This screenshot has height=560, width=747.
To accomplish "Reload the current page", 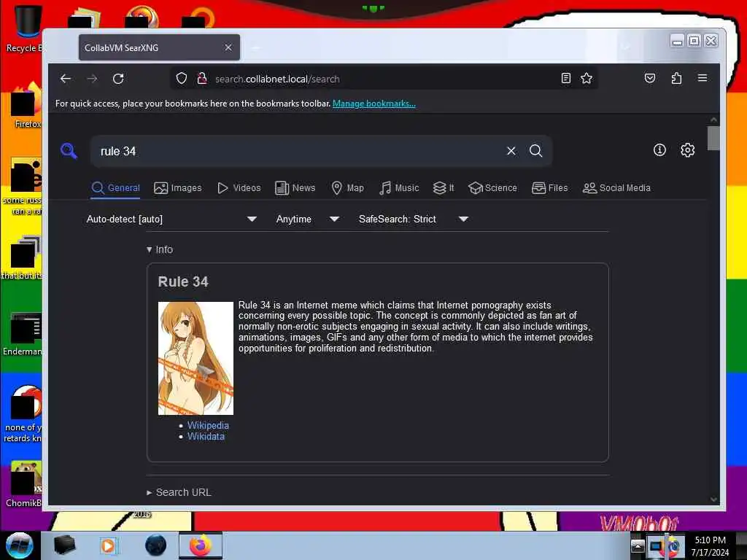I will (x=118, y=79).
